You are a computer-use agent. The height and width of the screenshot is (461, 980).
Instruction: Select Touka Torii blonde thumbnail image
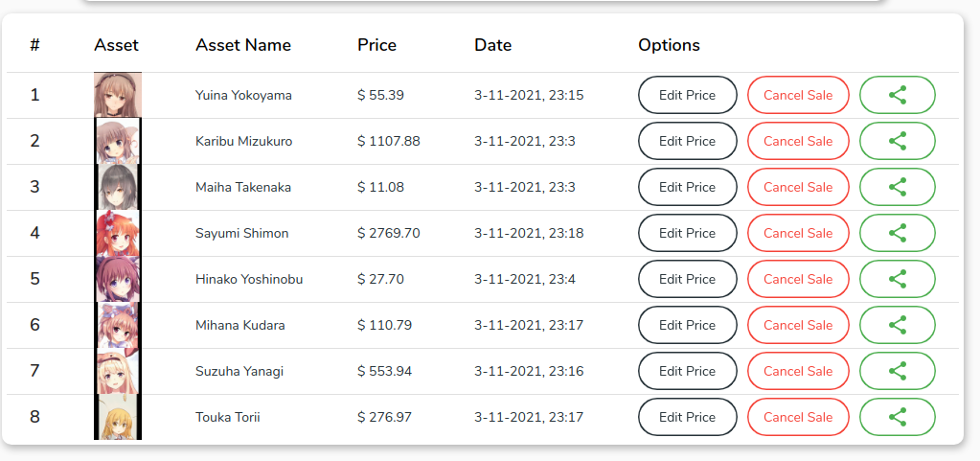pos(118,417)
